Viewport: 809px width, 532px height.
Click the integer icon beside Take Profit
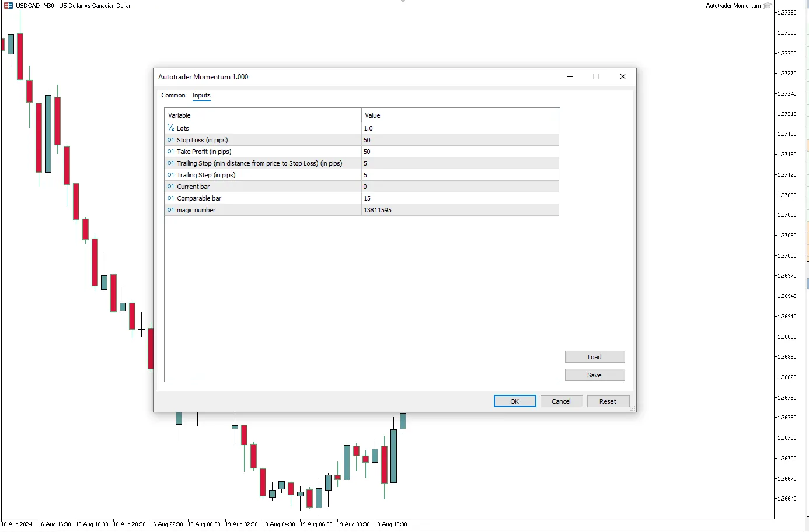pos(170,152)
